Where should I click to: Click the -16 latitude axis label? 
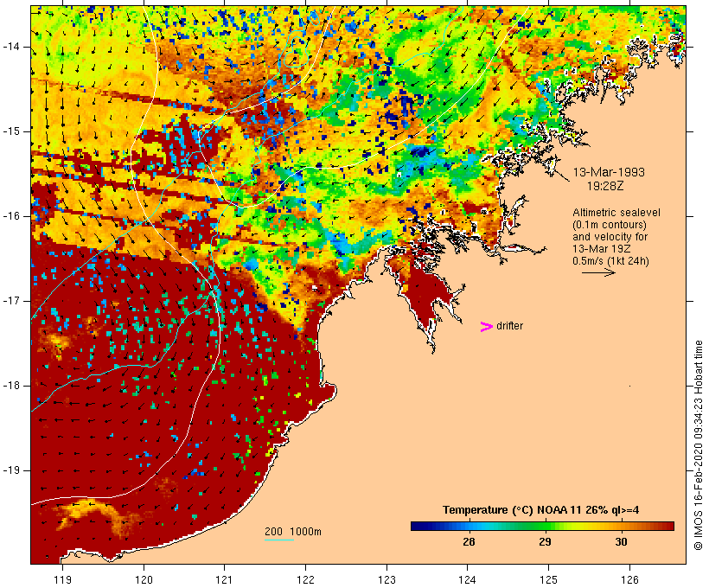coord(11,216)
